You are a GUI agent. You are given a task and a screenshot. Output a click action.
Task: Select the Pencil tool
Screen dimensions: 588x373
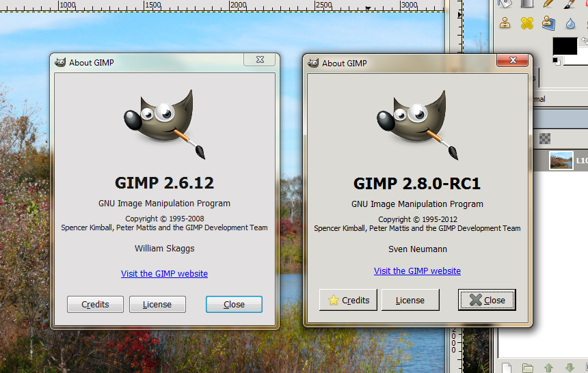pos(548,3)
